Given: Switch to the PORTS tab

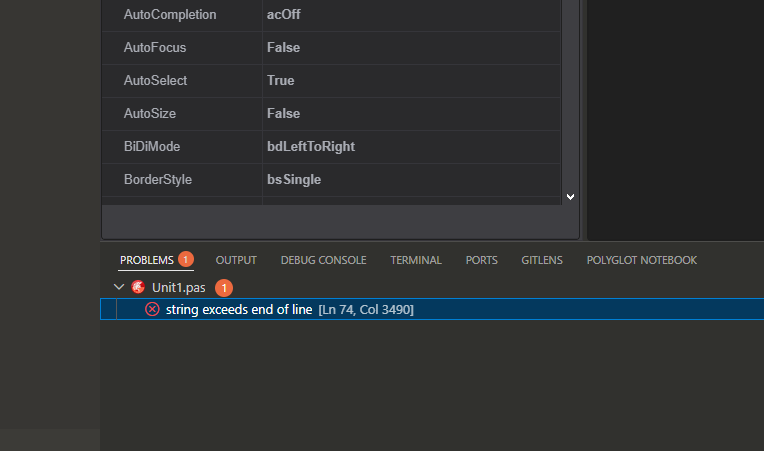Looking at the screenshot, I should [x=481, y=260].
